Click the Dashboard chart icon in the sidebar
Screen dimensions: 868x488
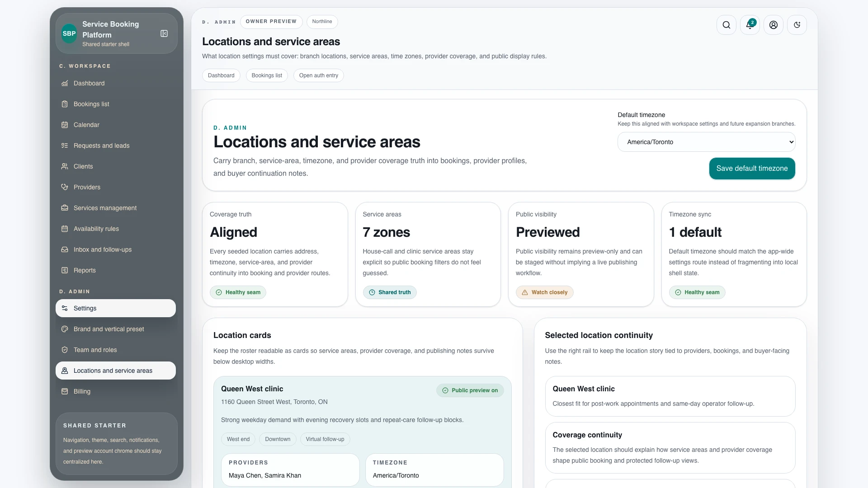pos(65,83)
